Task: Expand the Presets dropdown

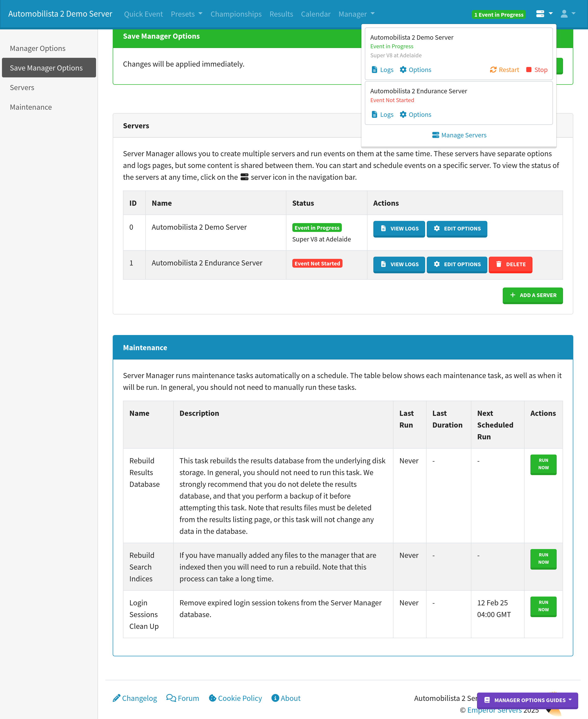Action: point(187,14)
